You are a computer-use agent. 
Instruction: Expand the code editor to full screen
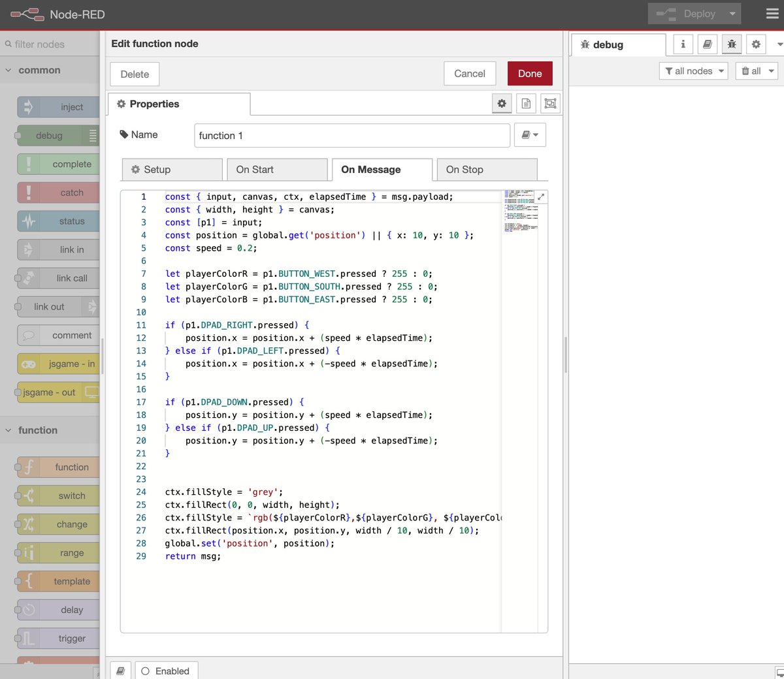coord(541,197)
